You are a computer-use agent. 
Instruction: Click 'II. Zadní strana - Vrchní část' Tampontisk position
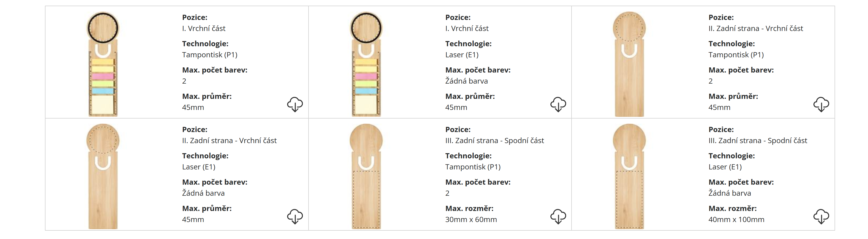click(755, 28)
